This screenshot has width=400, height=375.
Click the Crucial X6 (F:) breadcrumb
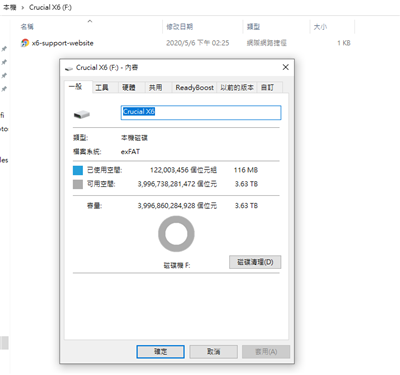50,7
